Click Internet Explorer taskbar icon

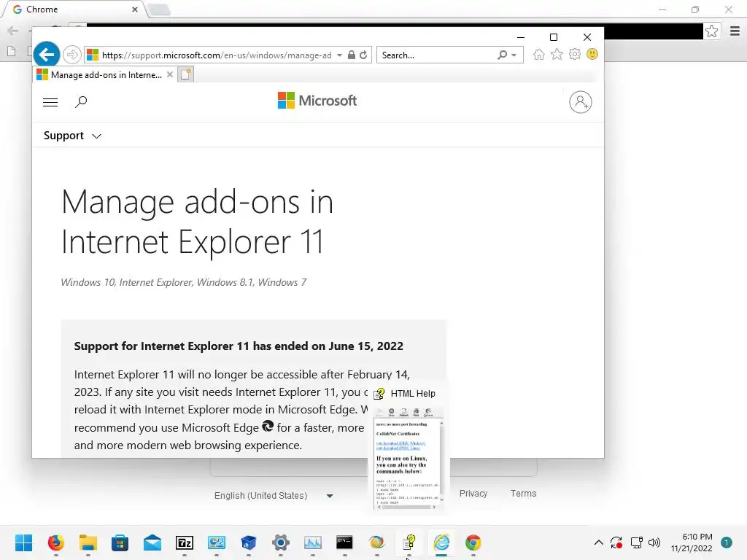441,542
